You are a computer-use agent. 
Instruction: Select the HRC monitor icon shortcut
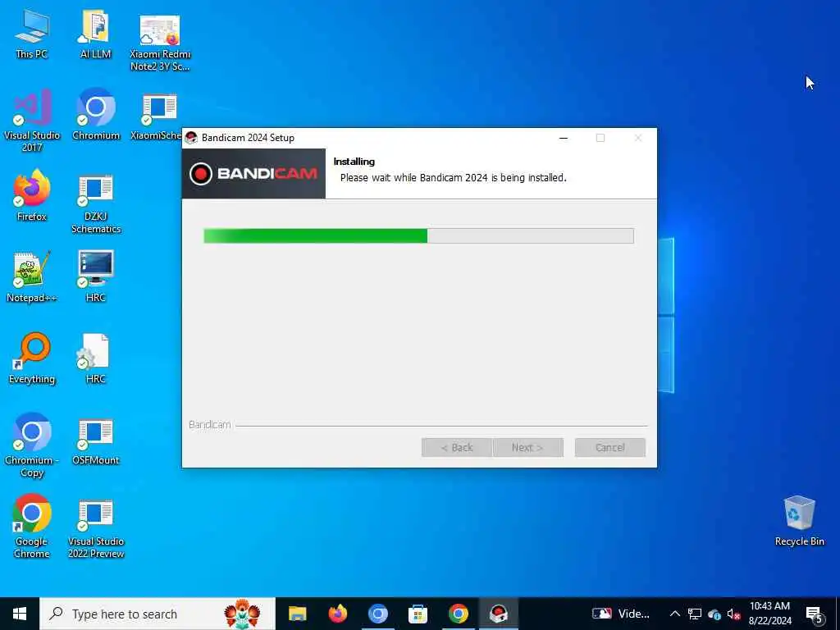click(x=95, y=276)
